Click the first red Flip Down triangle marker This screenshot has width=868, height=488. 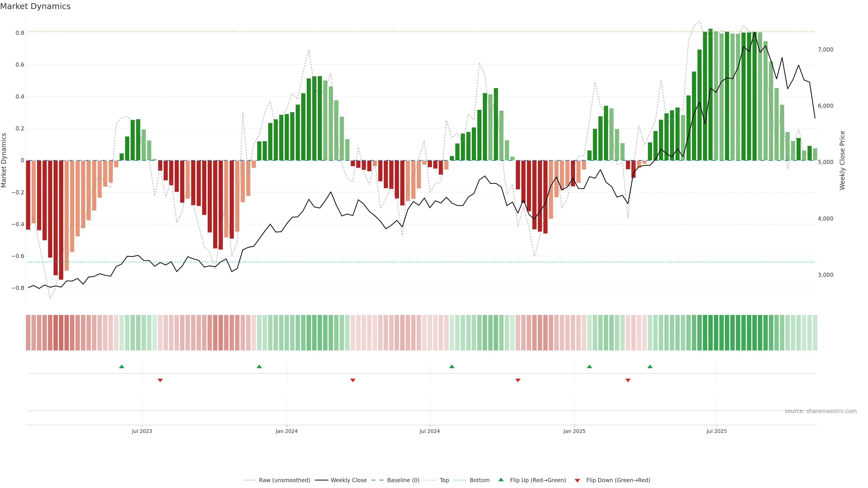pyautogui.click(x=160, y=380)
